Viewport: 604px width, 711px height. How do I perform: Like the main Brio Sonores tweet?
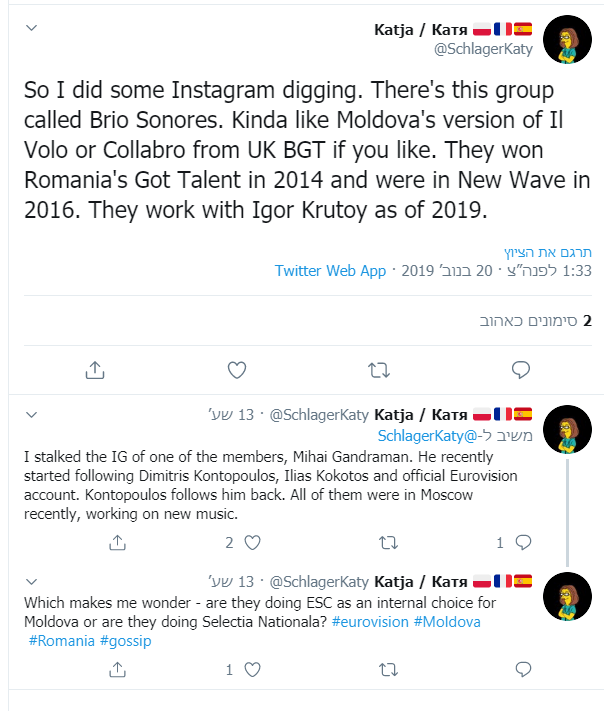(236, 369)
